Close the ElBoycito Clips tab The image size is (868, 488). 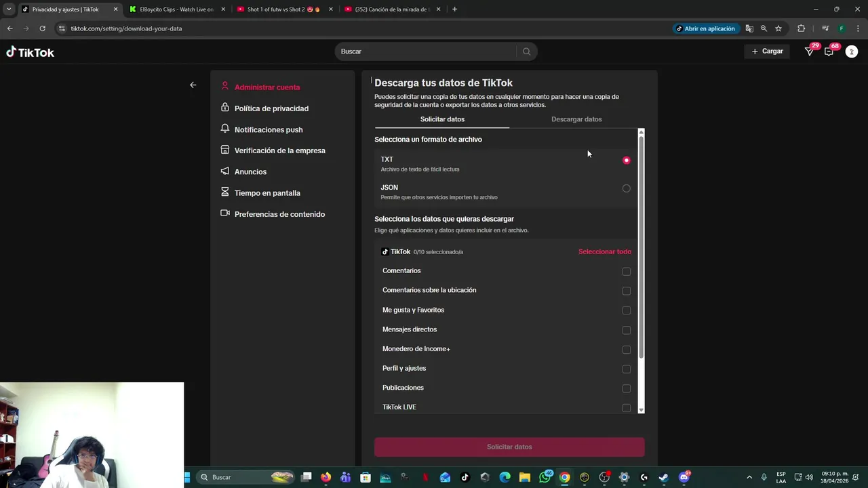pyautogui.click(x=223, y=9)
